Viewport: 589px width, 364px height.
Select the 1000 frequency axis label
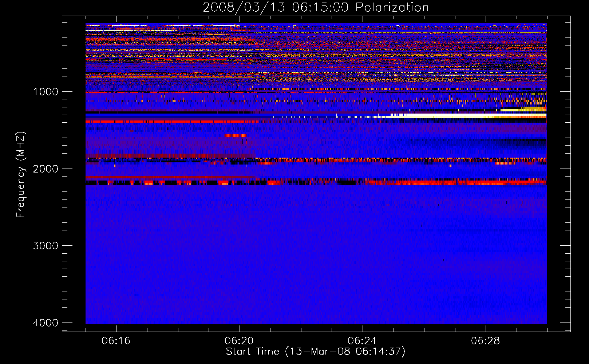pyautogui.click(x=46, y=92)
